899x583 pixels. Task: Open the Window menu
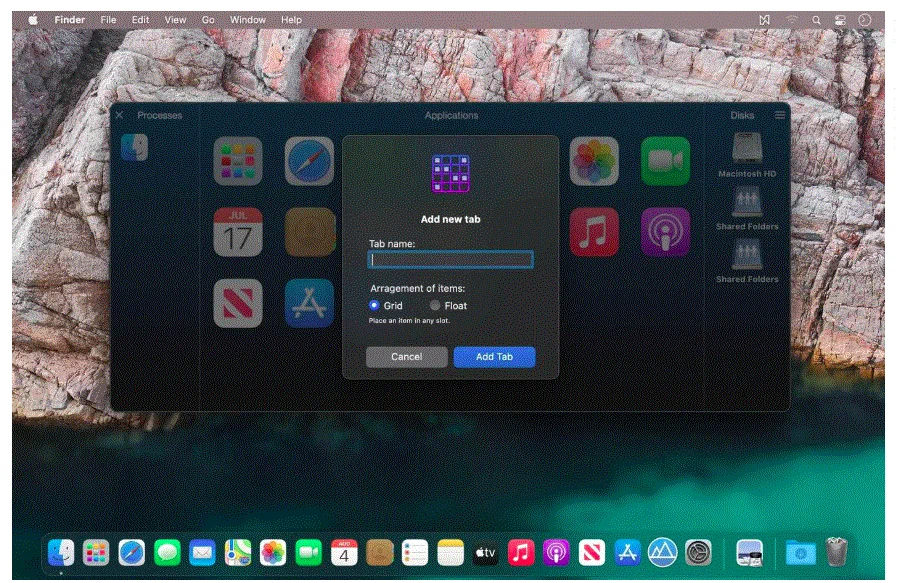[248, 19]
